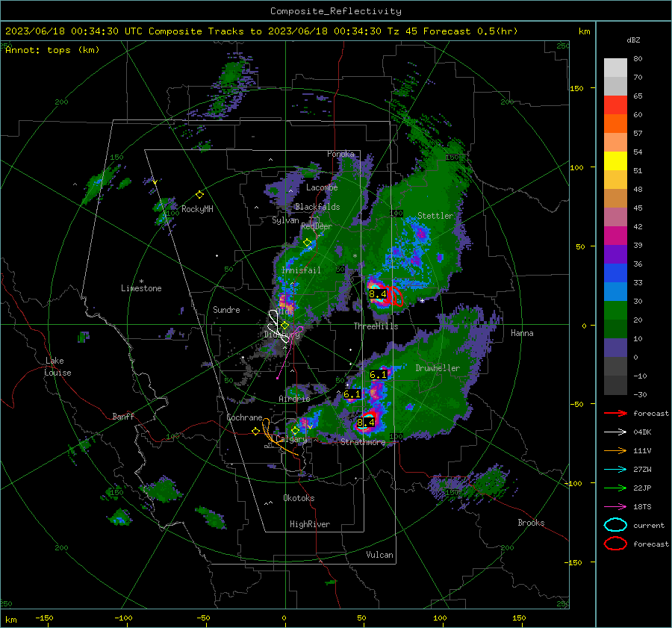Click the Limestone location label
The width and height of the screenshot is (672, 628).
point(141,288)
